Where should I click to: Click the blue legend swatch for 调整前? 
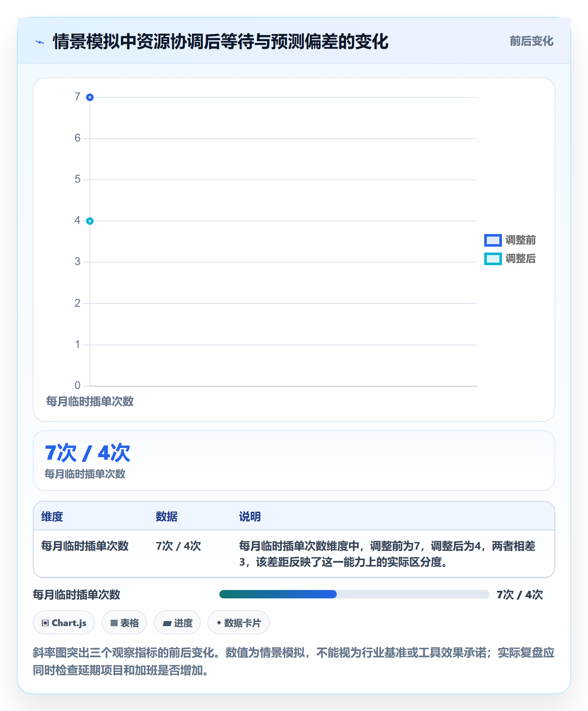(x=493, y=240)
